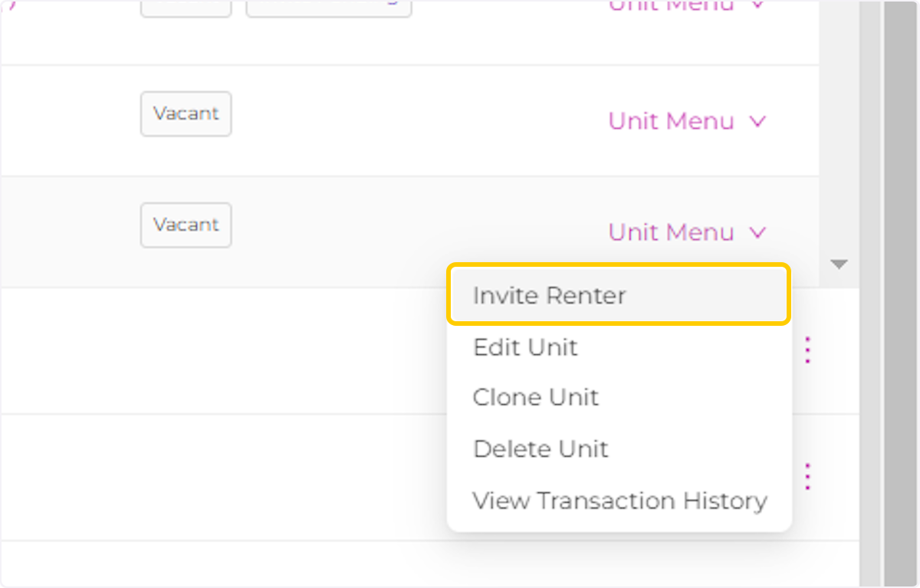Viewport: 920px width, 588px height.
Task: Open the upper three-dot kebab menu
Action: [x=807, y=349]
